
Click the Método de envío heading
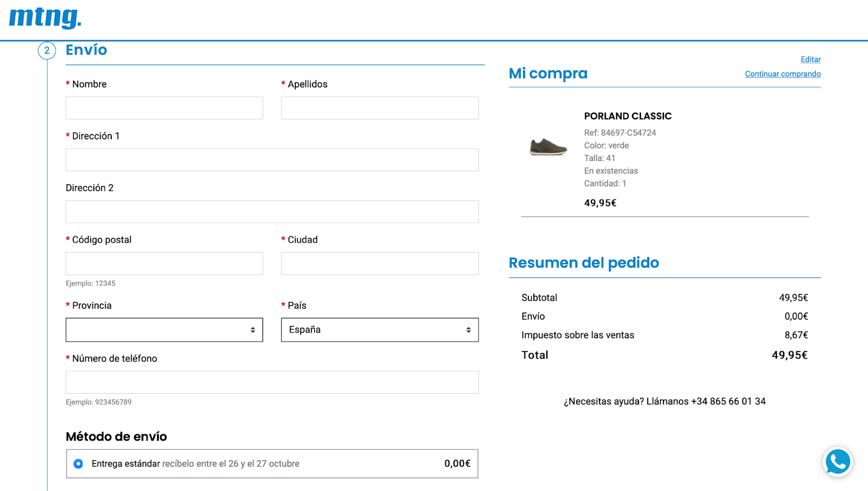click(116, 436)
